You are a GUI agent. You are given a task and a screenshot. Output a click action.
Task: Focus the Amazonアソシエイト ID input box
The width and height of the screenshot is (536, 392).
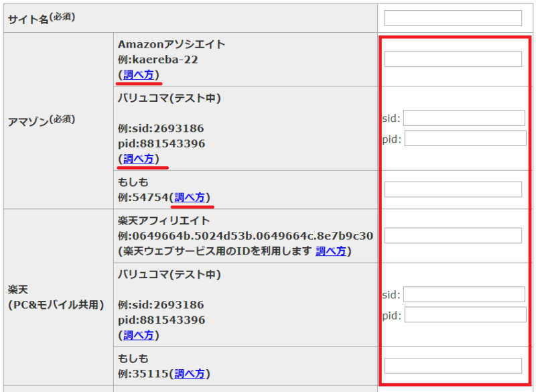coord(453,59)
